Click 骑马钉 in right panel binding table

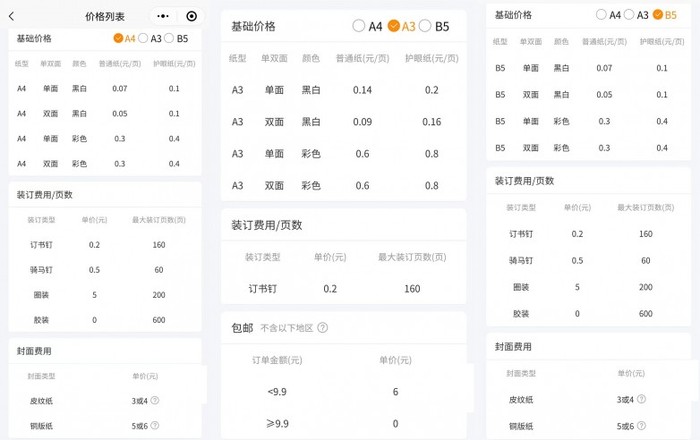521,261
